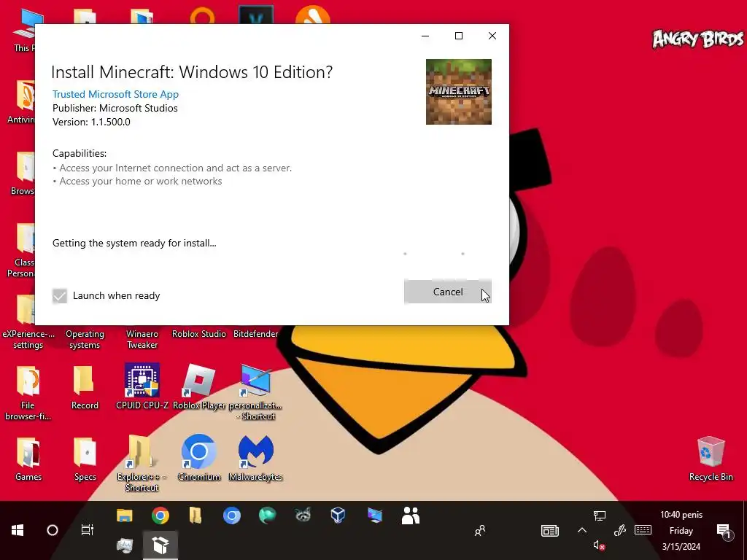Open the raccoon taskbar icon
The width and height of the screenshot is (747, 560).
(x=303, y=516)
